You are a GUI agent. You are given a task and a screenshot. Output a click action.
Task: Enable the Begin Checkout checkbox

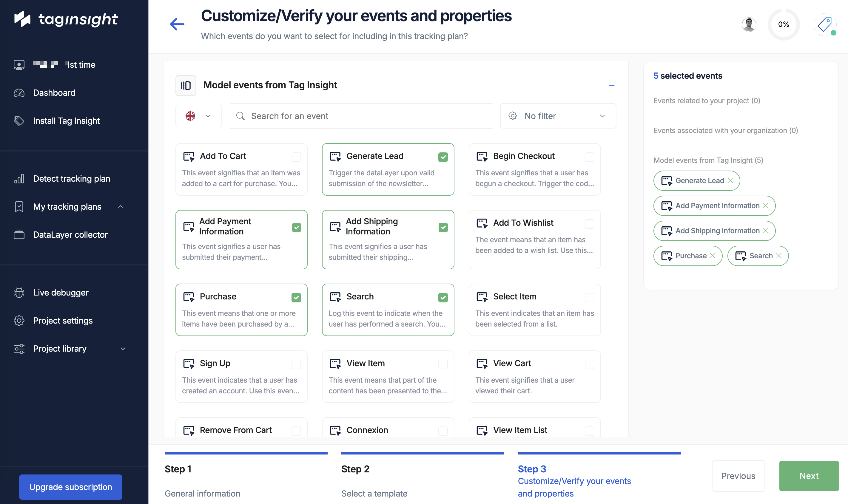tap(590, 157)
